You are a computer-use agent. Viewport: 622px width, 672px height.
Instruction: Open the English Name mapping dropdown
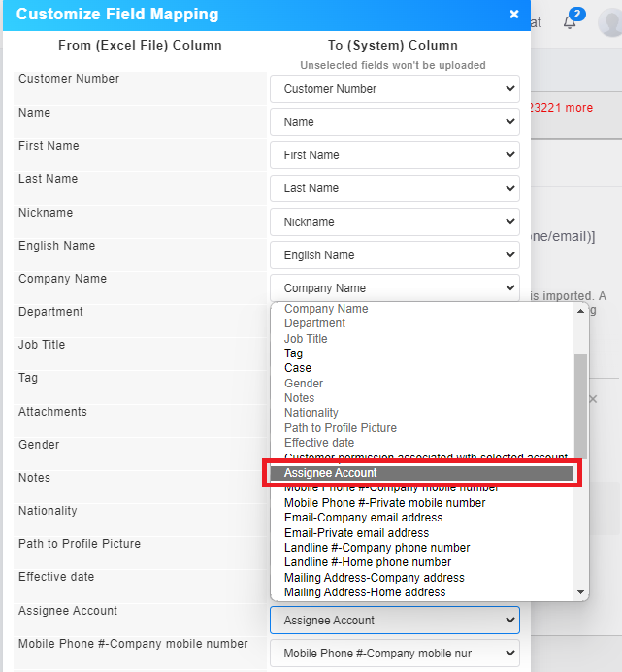click(394, 255)
